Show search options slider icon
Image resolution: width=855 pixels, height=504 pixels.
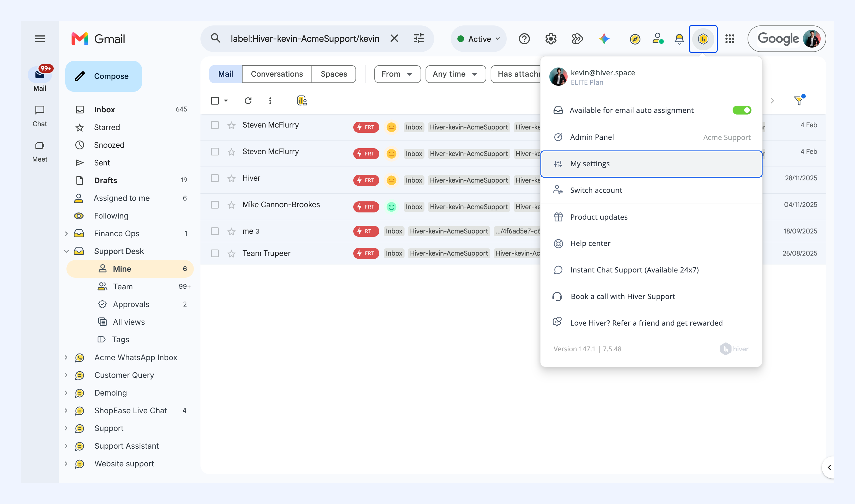418,38
